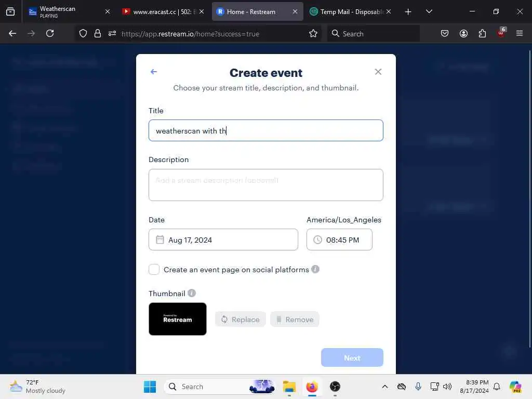This screenshot has height=399, width=532.
Task: Close the eracast.cc tab
Action: [x=202, y=11]
